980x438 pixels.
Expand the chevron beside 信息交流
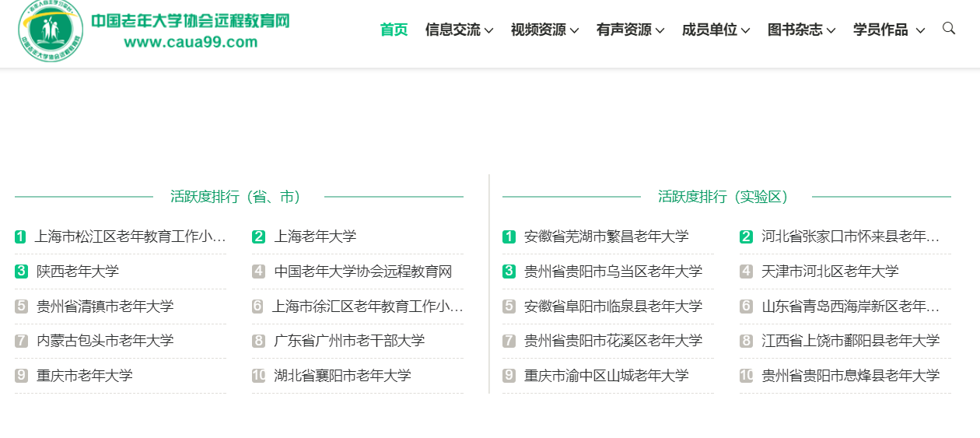pos(488,31)
